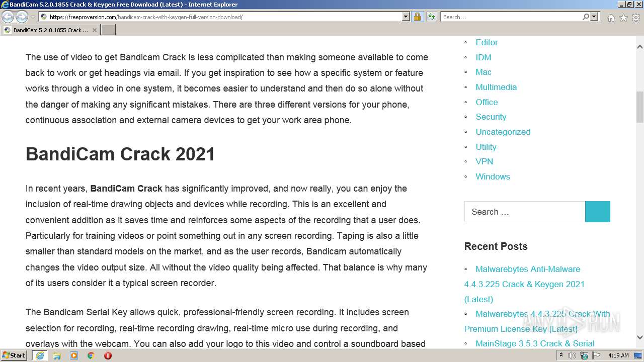
Task: Open the Multimedia category link
Action: point(496,87)
